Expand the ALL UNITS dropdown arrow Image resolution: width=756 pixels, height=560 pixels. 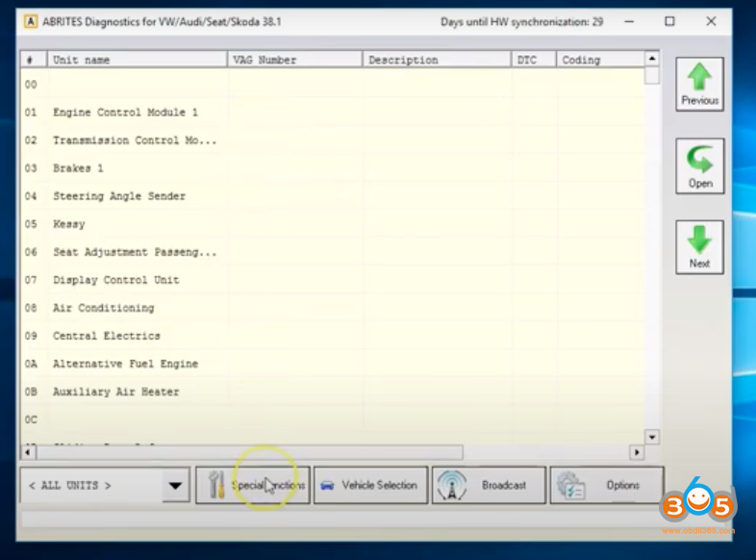click(175, 485)
